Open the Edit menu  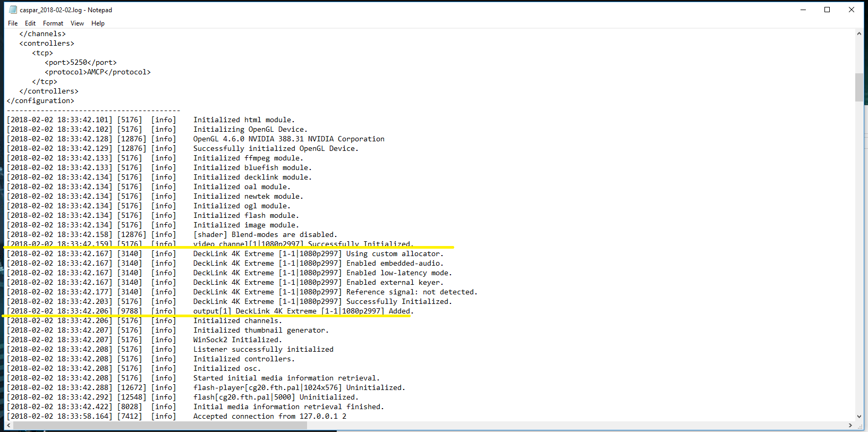pos(30,23)
